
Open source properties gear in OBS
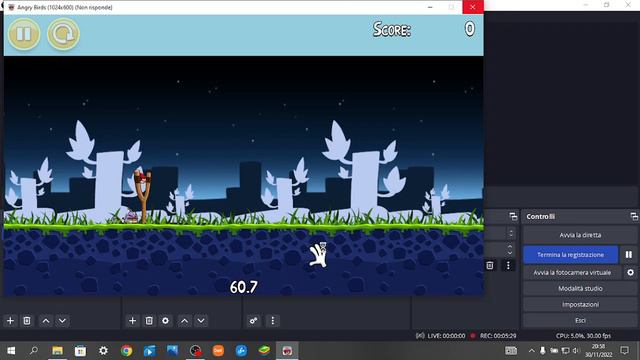[x=165, y=321]
